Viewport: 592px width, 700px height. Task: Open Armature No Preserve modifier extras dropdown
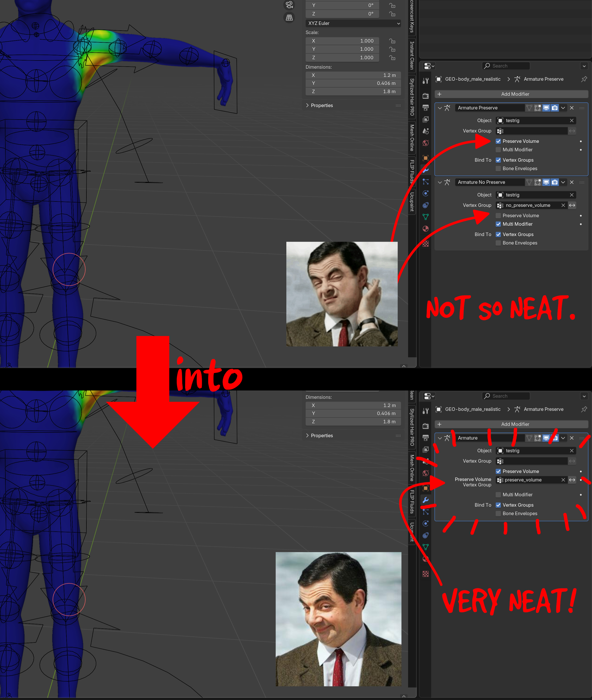[x=563, y=182]
